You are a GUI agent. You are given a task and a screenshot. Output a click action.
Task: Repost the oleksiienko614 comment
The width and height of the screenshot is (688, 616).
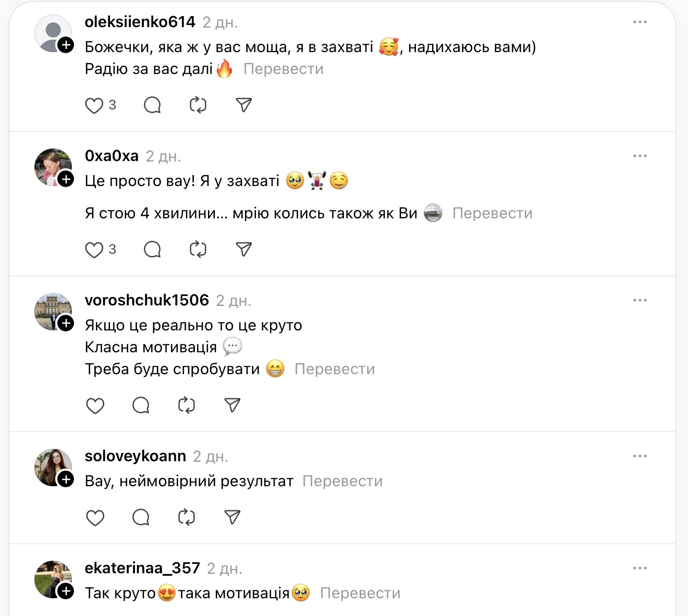point(198,105)
